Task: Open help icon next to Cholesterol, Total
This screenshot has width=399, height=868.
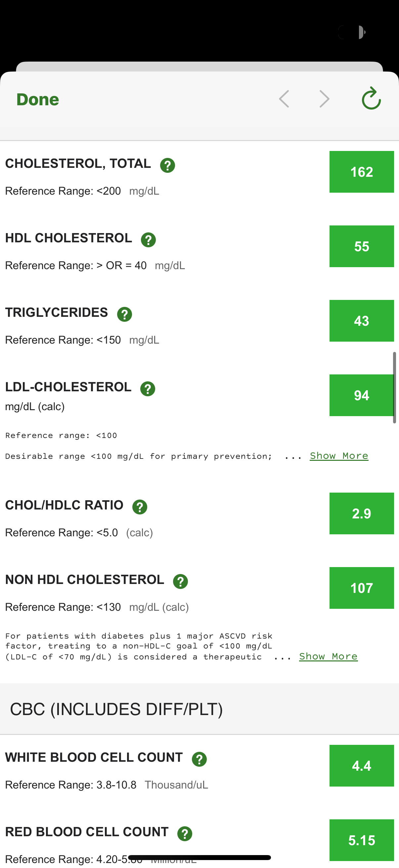Action: pyautogui.click(x=167, y=166)
